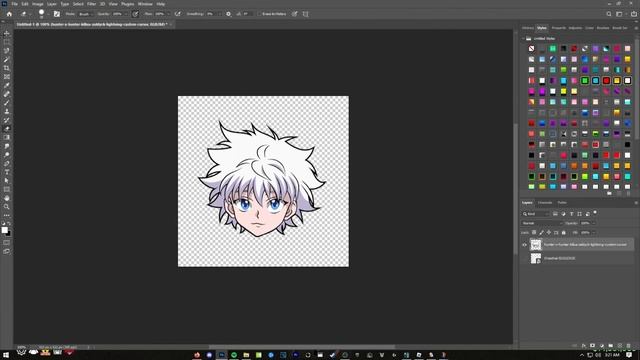Open the layer filter Kind dropdown

(536, 214)
